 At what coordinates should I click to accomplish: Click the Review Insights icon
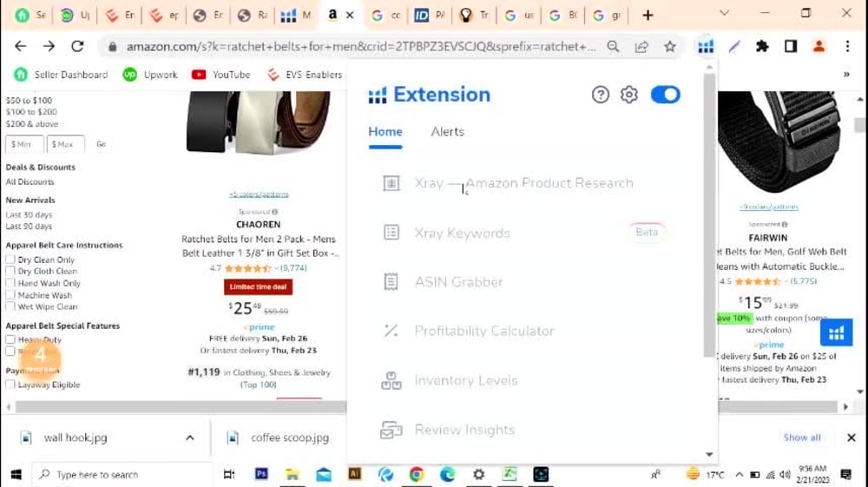coord(391,430)
